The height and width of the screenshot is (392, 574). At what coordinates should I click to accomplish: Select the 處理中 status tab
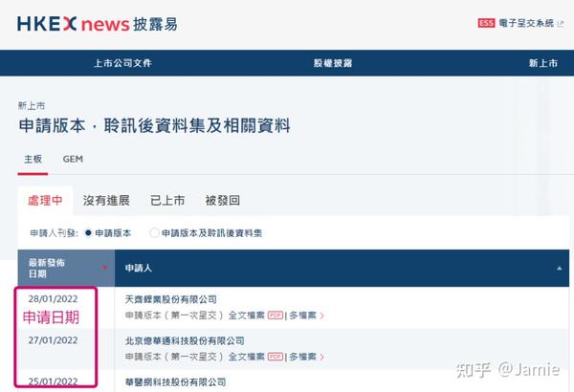point(45,200)
